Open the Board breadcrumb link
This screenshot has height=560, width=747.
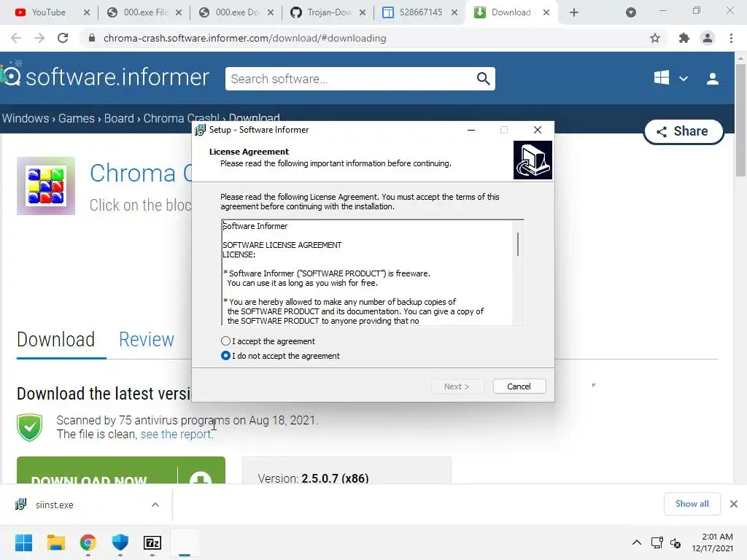coord(119,118)
